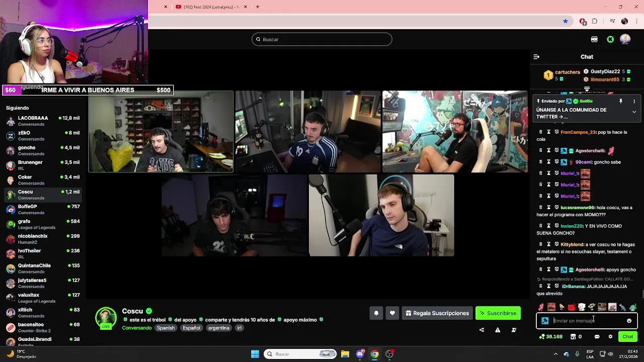Viewport: 644px width, 362px height.
Task: Select the pink foot emote in quick emotes
Action: click(x=541, y=307)
